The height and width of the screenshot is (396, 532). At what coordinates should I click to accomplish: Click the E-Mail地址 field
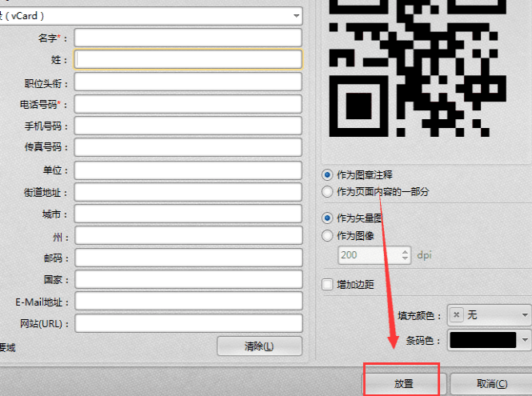188,301
